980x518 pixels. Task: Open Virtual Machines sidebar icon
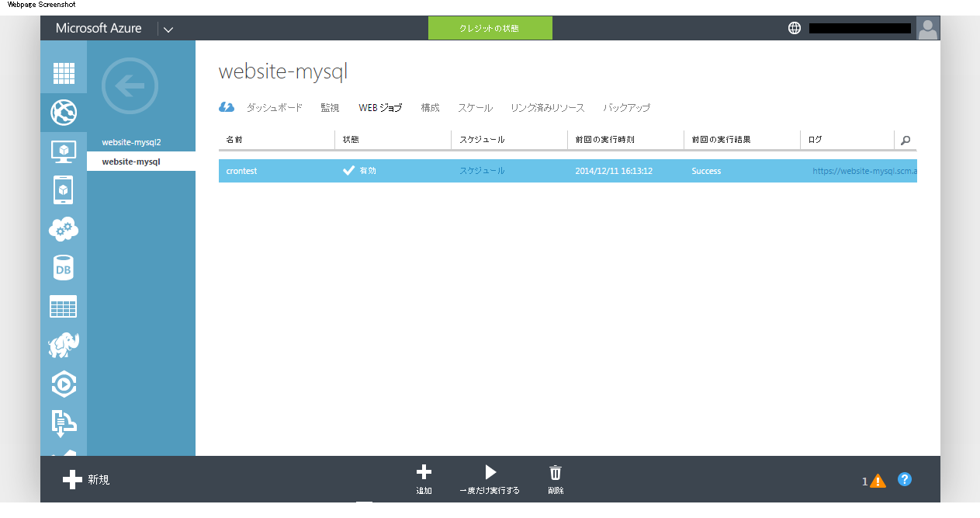tap(64, 151)
